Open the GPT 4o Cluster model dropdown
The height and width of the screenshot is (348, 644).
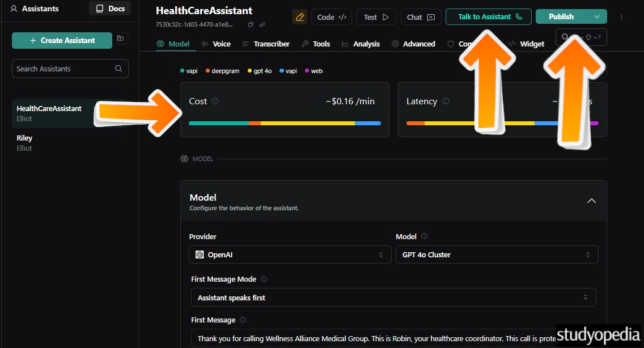click(497, 254)
